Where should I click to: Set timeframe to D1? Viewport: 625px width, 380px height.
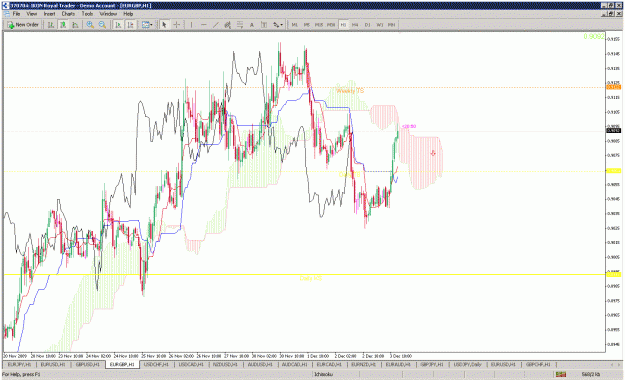(368, 25)
